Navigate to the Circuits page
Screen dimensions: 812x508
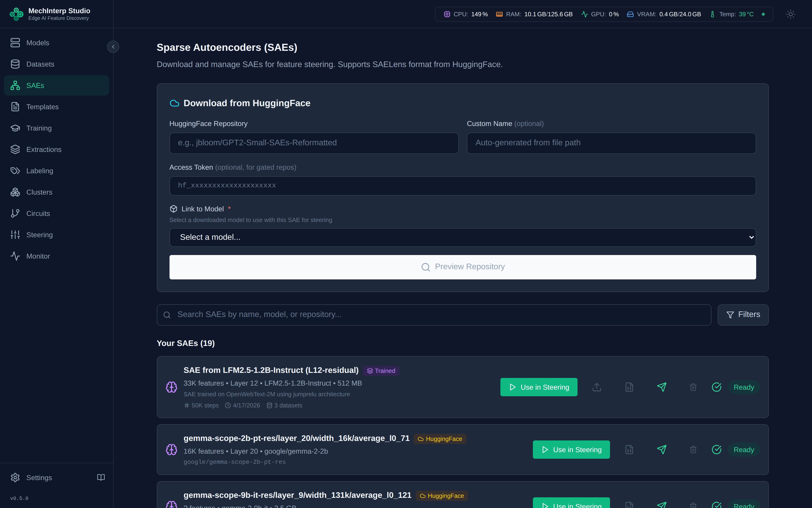56,213
